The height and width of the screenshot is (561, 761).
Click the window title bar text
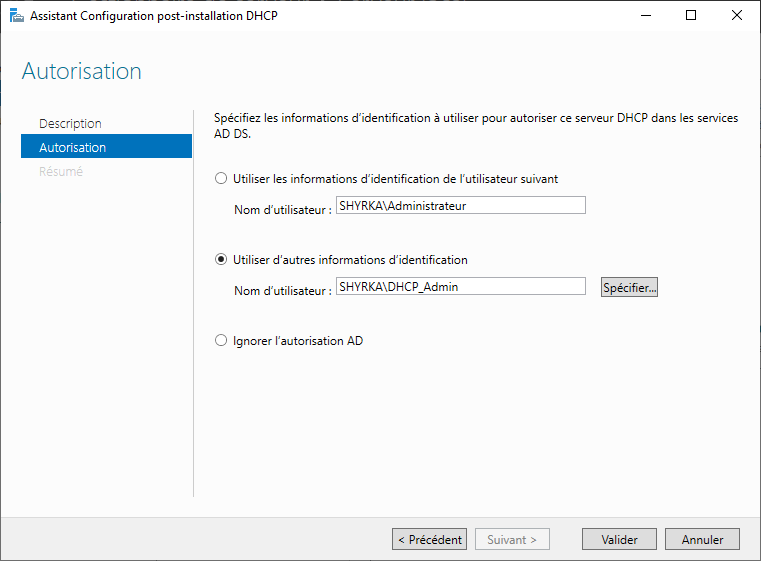150,16
